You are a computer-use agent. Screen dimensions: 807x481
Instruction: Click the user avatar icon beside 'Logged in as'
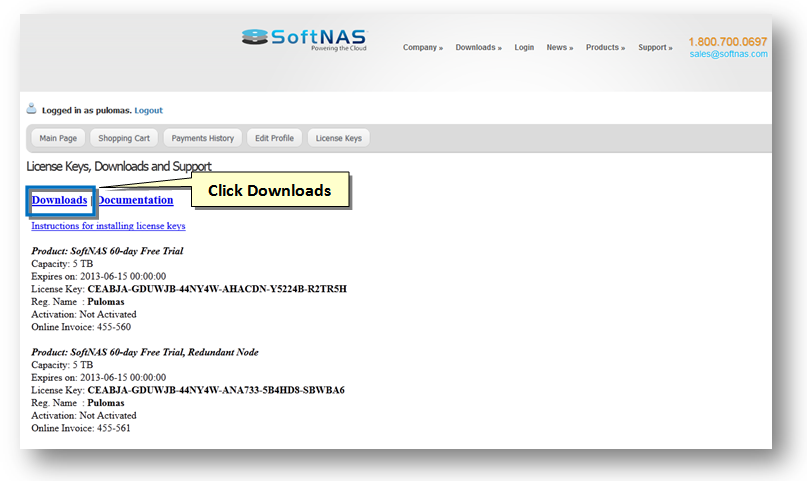tap(31, 109)
